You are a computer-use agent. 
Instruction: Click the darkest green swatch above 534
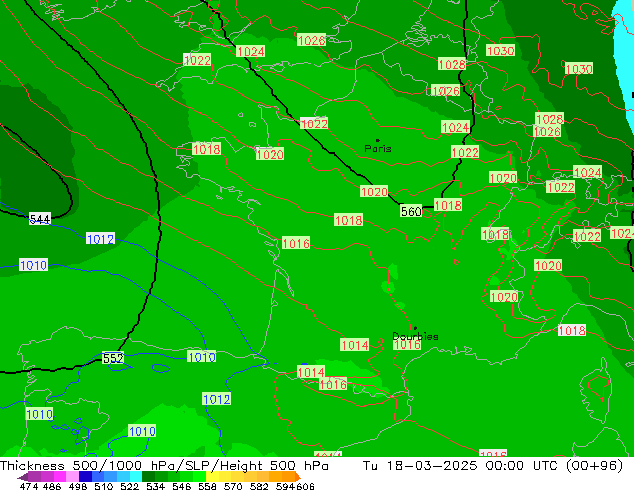148,476
